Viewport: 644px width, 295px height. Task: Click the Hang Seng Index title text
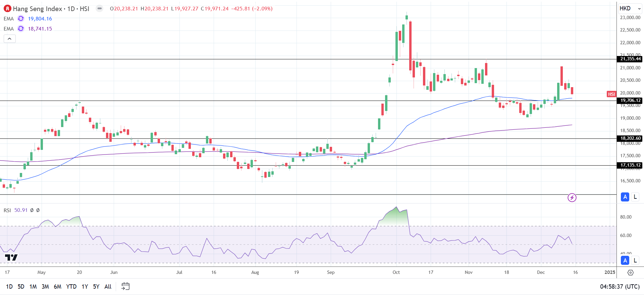pyautogui.click(x=38, y=9)
